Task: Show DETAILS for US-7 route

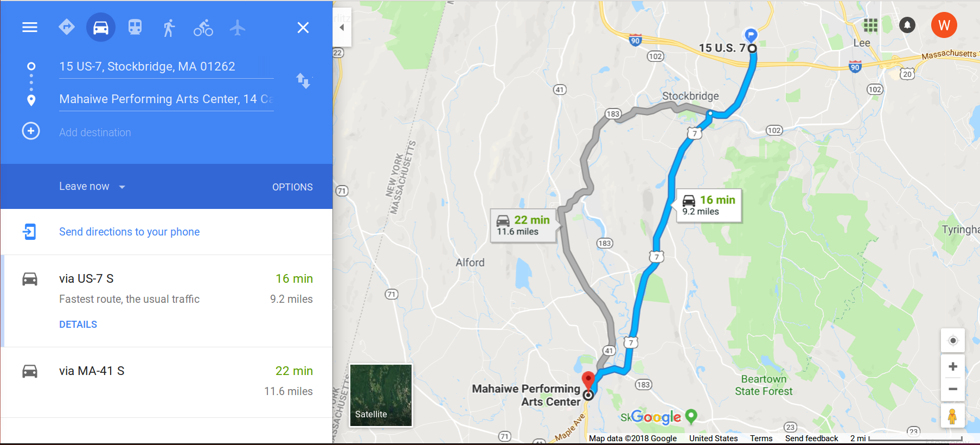Action: tap(78, 325)
